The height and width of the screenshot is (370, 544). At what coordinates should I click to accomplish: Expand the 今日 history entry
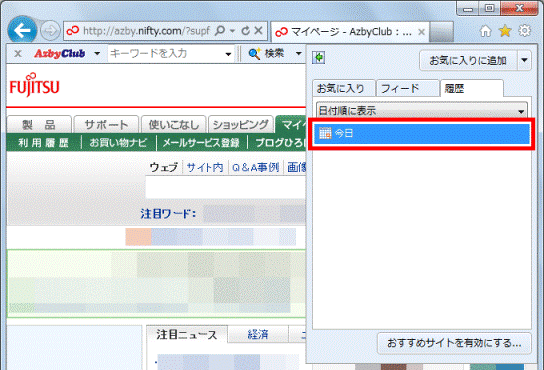coord(422,133)
